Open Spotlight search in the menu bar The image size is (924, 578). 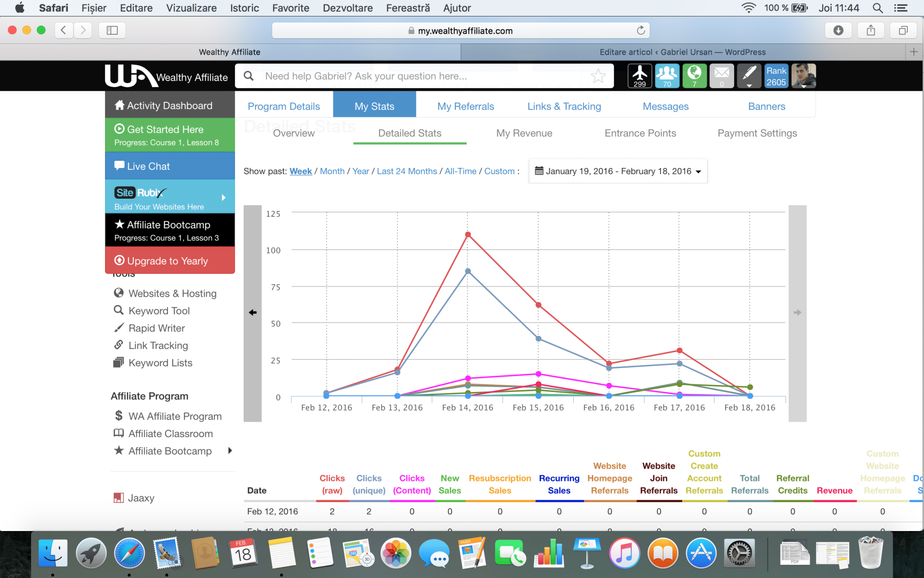(x=878, y=8)
